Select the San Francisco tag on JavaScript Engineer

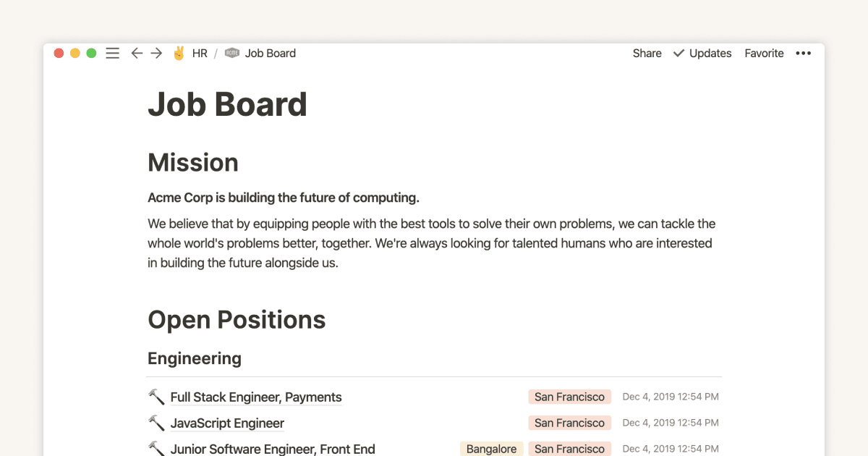coord(569,423)
